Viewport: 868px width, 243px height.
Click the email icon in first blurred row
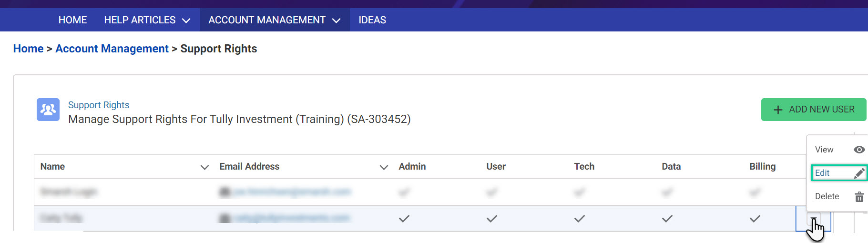pos(225,192)
